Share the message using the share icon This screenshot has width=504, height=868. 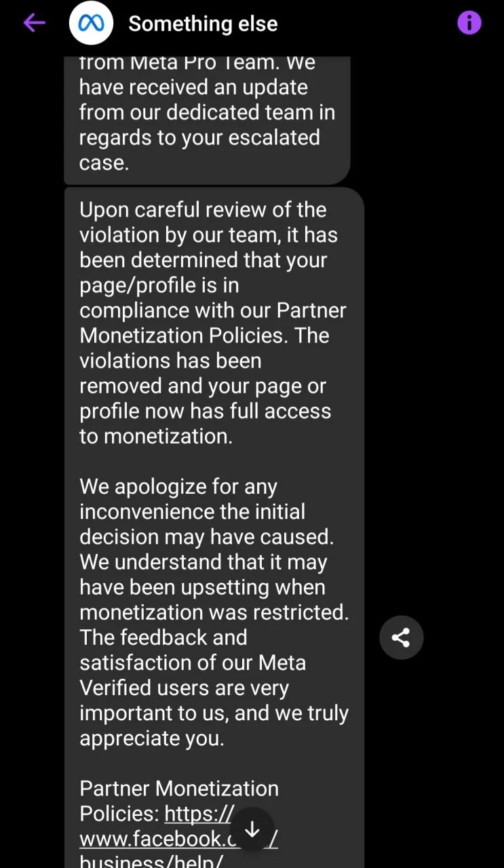pos(401,637)
